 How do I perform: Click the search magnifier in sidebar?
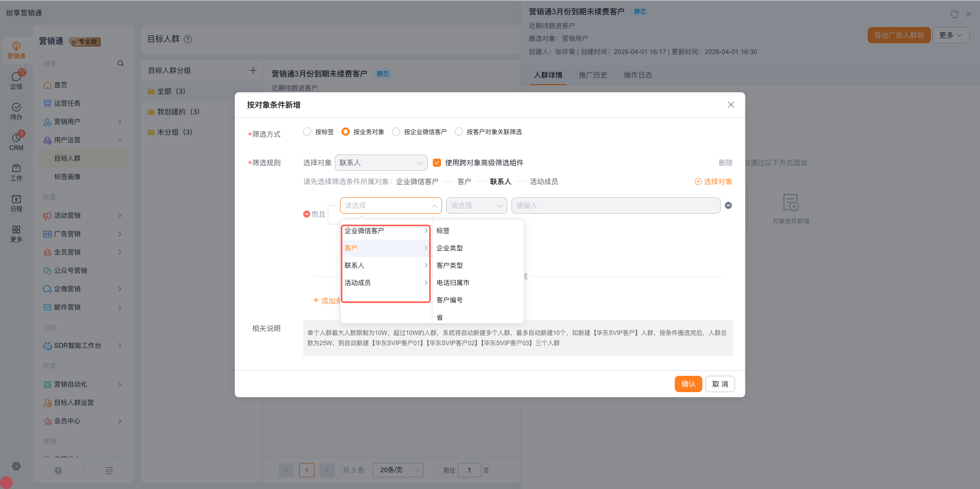[120, 63]
